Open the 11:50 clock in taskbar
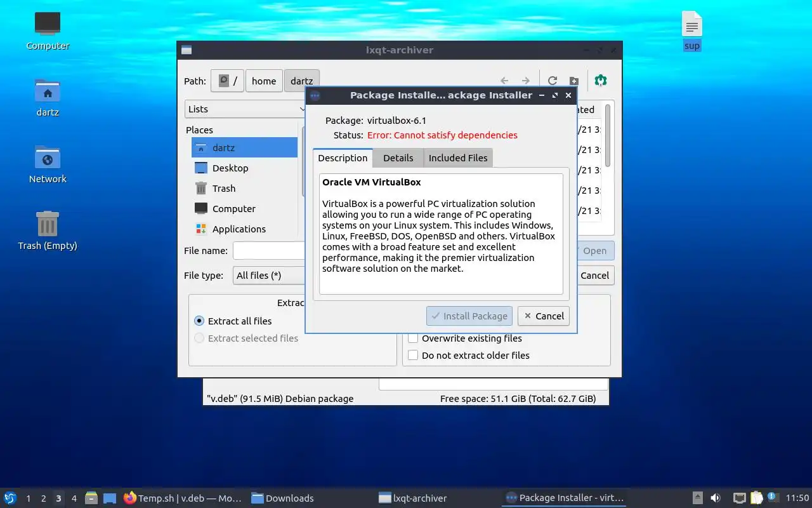 797,498
